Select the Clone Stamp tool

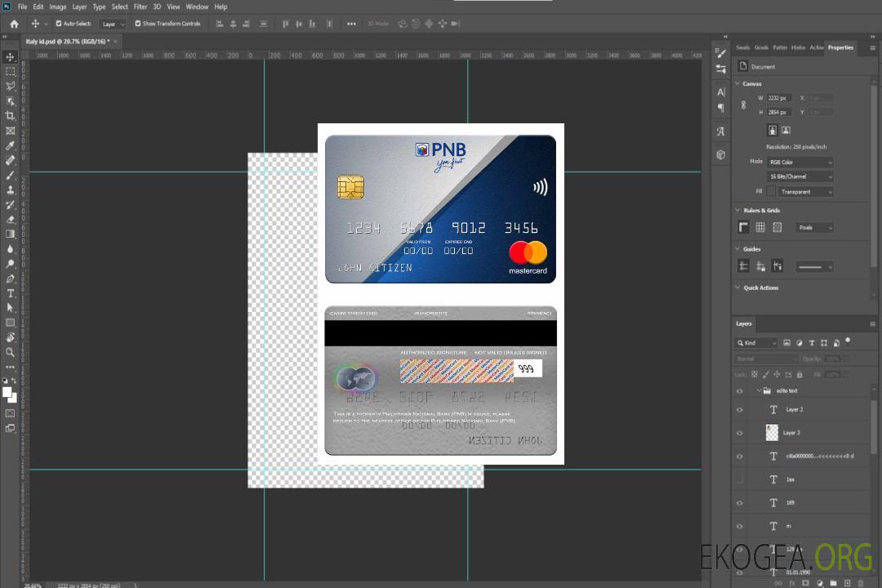[x=10, y=189]
